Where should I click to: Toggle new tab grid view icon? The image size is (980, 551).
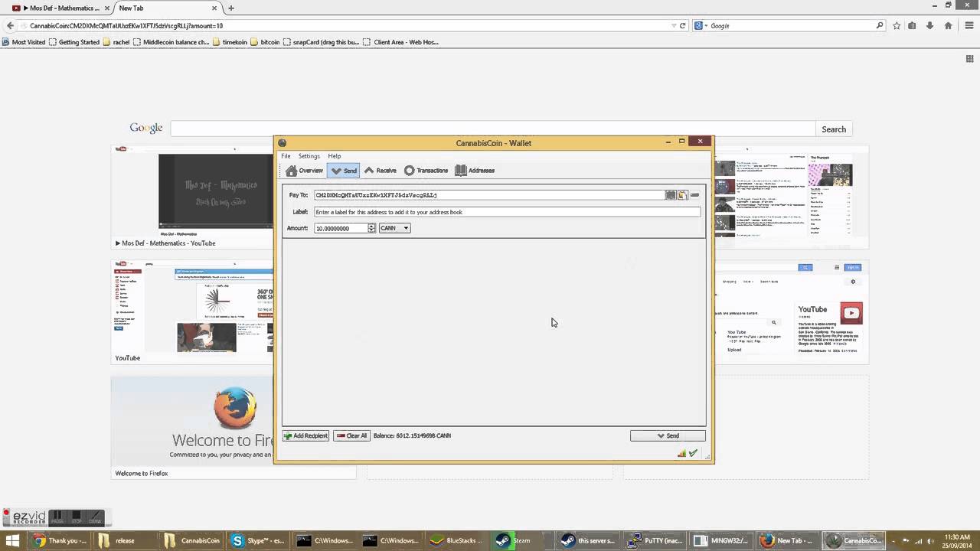tap(969, 59)
